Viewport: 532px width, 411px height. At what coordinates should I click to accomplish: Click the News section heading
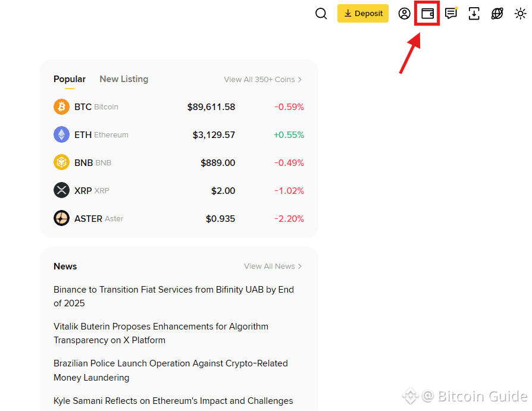pos(65,266)
